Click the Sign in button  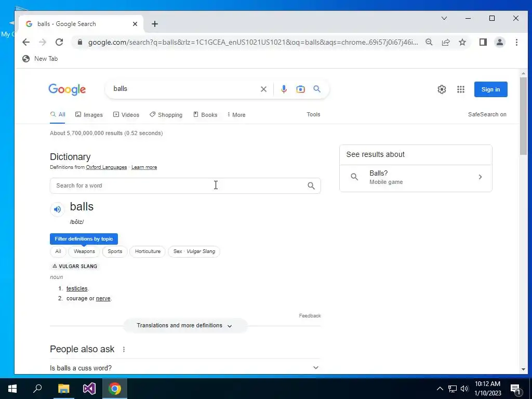point(490,89)
